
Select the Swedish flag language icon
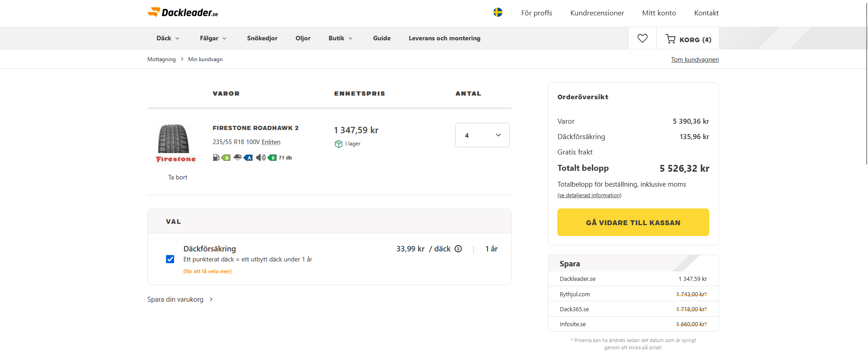[498, 12]
